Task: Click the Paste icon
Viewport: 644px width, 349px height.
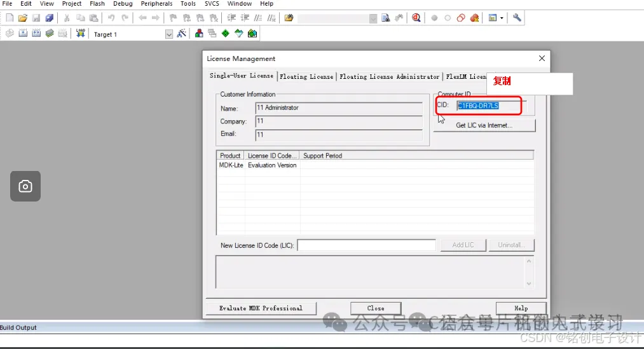Action: tap(94, 18)
